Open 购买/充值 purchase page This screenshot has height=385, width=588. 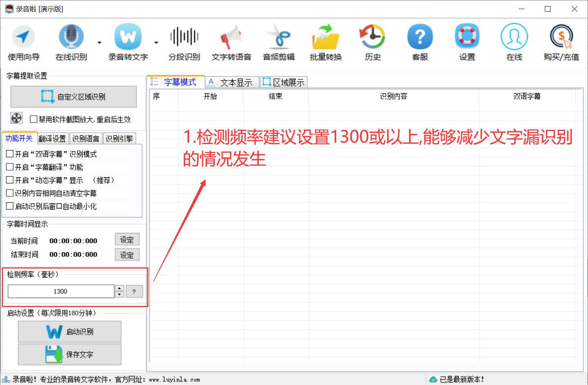(x=561, y=42)
